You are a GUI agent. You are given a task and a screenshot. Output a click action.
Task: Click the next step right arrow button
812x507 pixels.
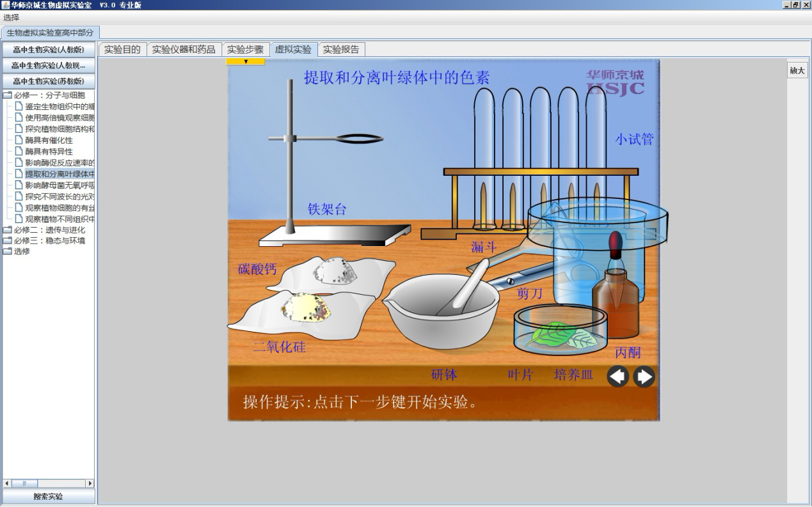644,377
